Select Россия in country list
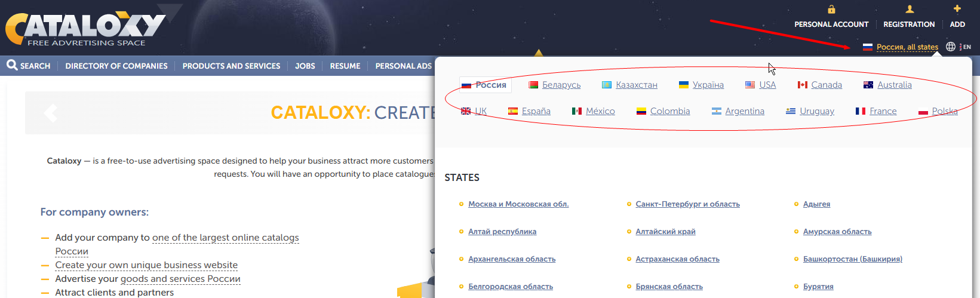 click(x=486, y=85)
